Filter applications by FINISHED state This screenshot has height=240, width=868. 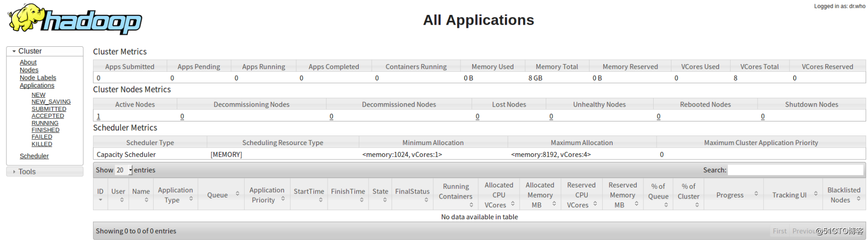click(46, 130)
